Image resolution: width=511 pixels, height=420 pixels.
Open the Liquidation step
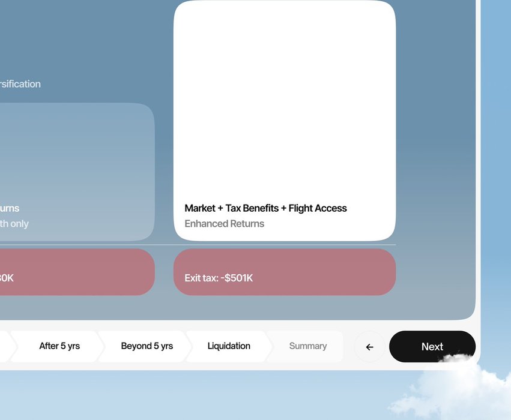point(229,346)
